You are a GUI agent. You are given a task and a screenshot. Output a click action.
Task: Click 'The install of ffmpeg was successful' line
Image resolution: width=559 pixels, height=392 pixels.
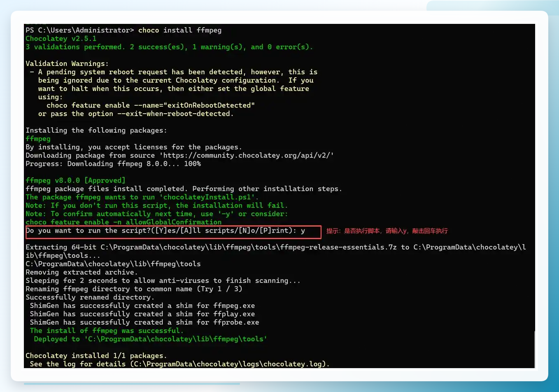tap(107, 330)
